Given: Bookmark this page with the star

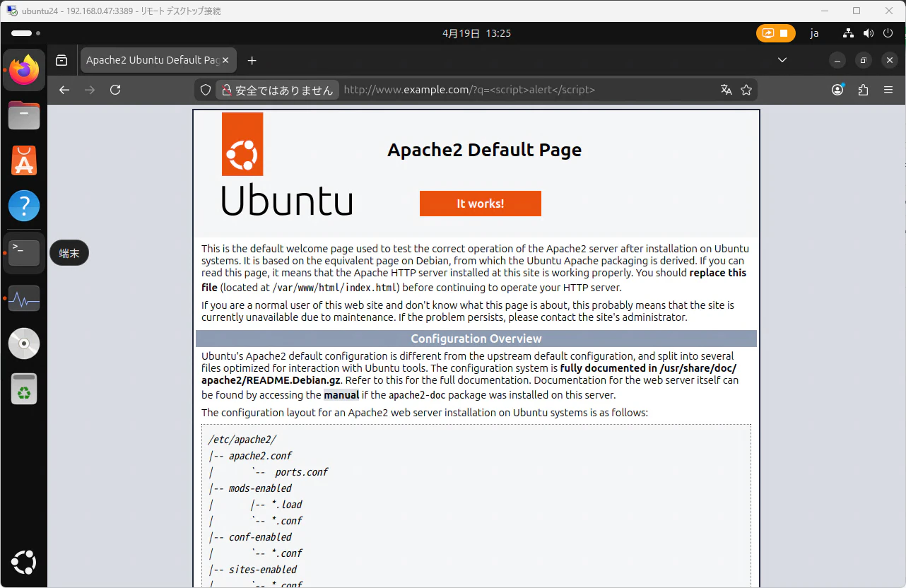Looking at the screenshot, I should pyautogui.click(x=746, y=90).
